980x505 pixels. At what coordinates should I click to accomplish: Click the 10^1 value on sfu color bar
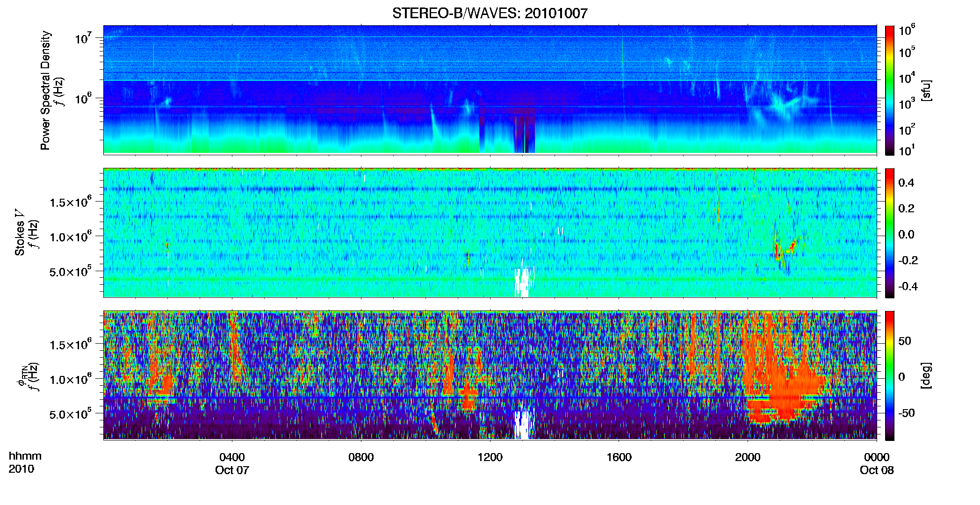908,151
